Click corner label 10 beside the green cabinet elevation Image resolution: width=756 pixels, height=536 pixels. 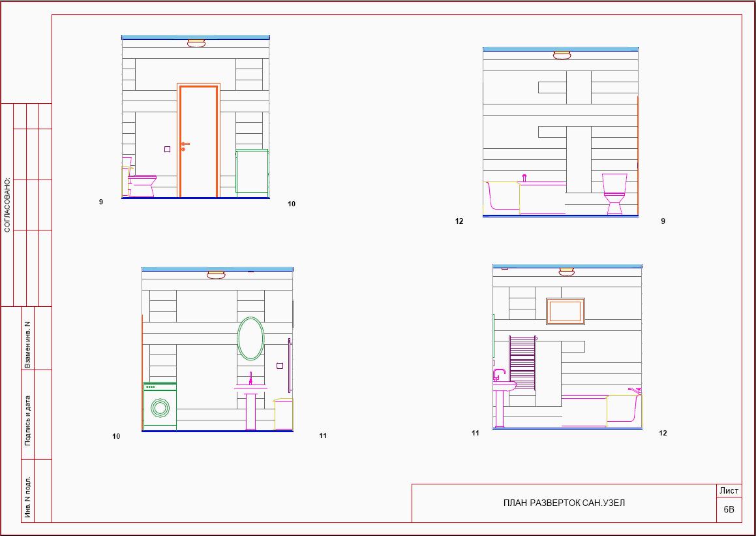pyautogui.click(x=291, y=204)
